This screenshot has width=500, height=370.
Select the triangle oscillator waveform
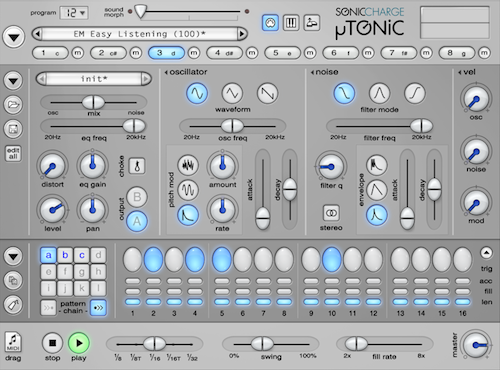tap(232, 93)
